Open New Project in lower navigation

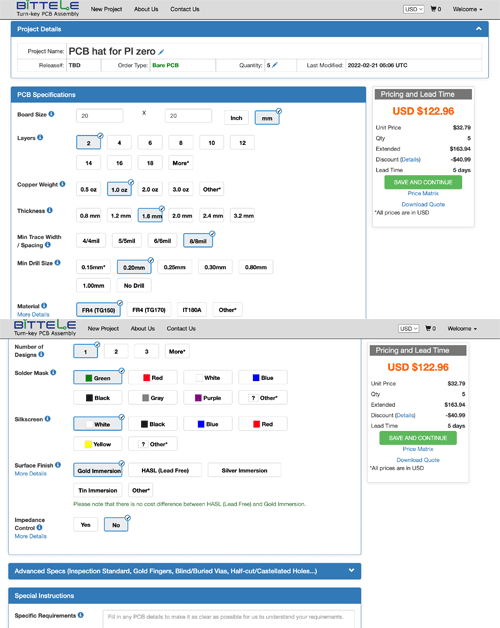pos(103,328)
